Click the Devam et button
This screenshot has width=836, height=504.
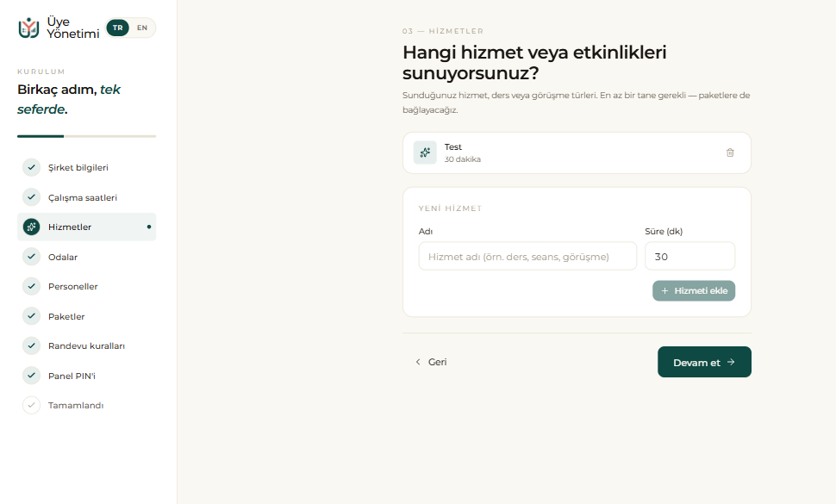(x=704, y=362)
